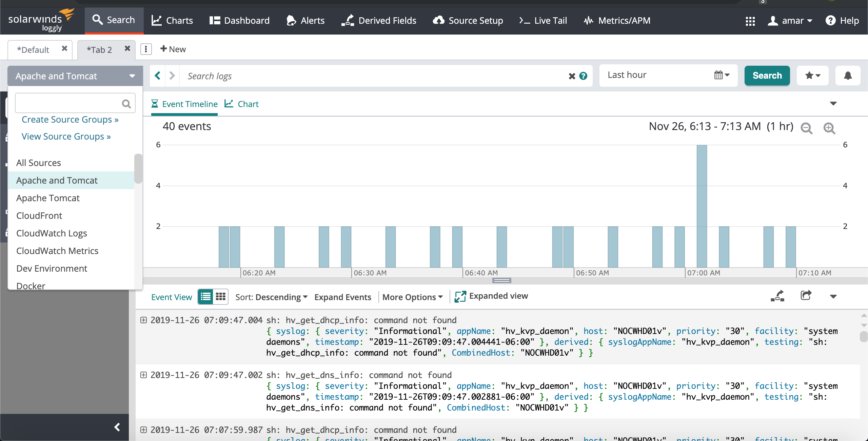Click the zoom out magnifier icon
868x441 pixels.
(806, 128)
